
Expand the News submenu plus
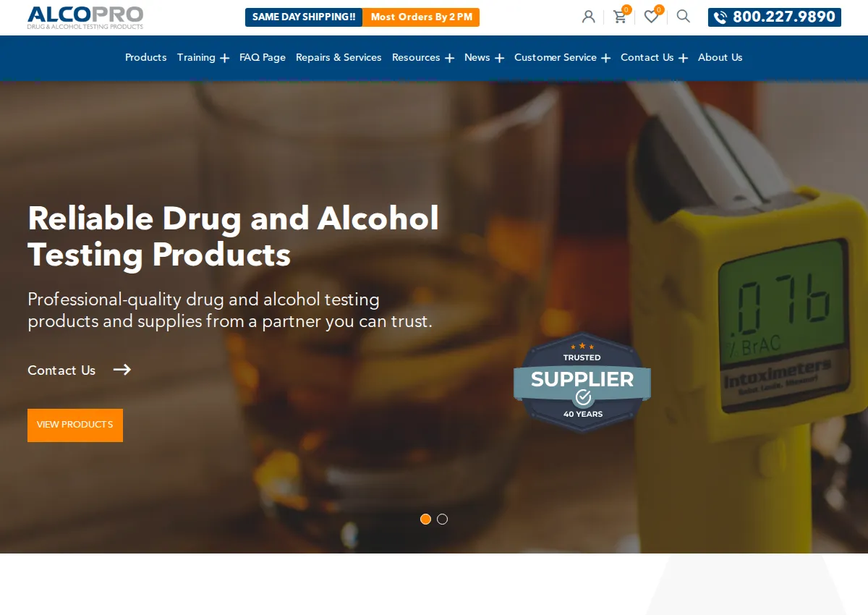click(x=499, y=58)
